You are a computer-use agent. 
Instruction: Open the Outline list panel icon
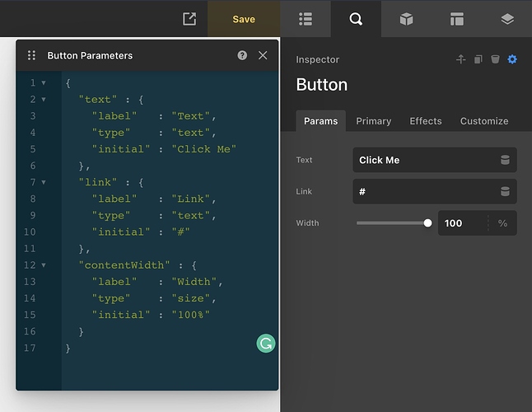pyautogui.click(x=306, y=19)
